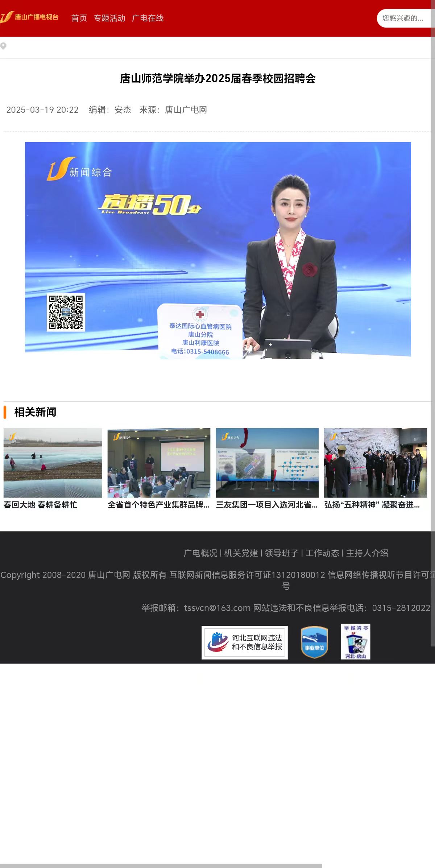Open the 领导班子 footer link

tap(281, 553)
